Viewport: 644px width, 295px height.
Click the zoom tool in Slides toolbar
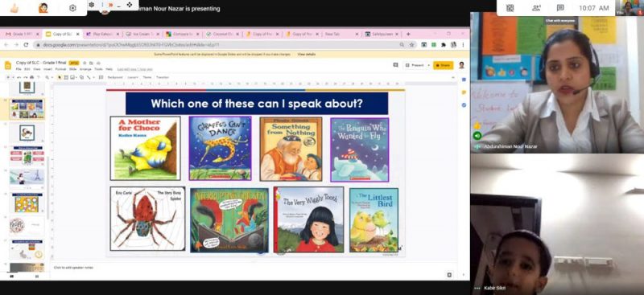(47, 77)
